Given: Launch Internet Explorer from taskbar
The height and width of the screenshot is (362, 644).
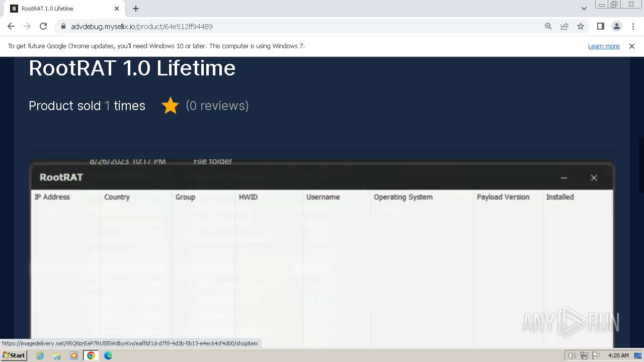Looking at the screenshot, I should click(x=40, y=355).
